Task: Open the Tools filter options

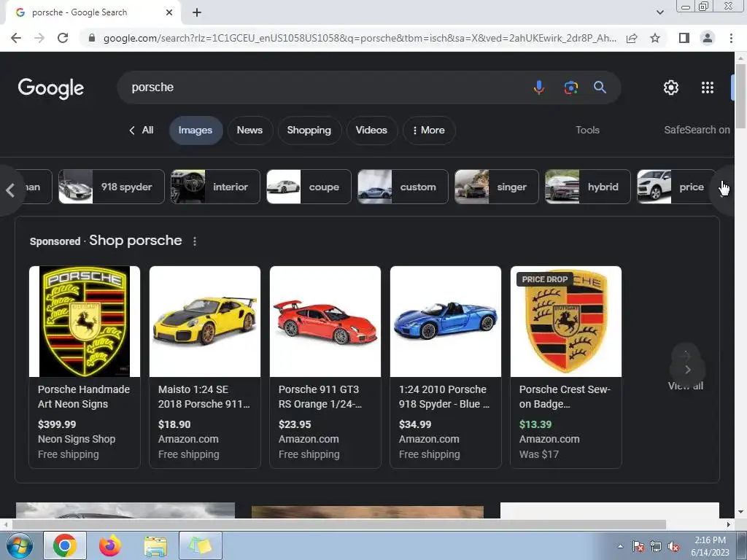Action: point(587,130)
